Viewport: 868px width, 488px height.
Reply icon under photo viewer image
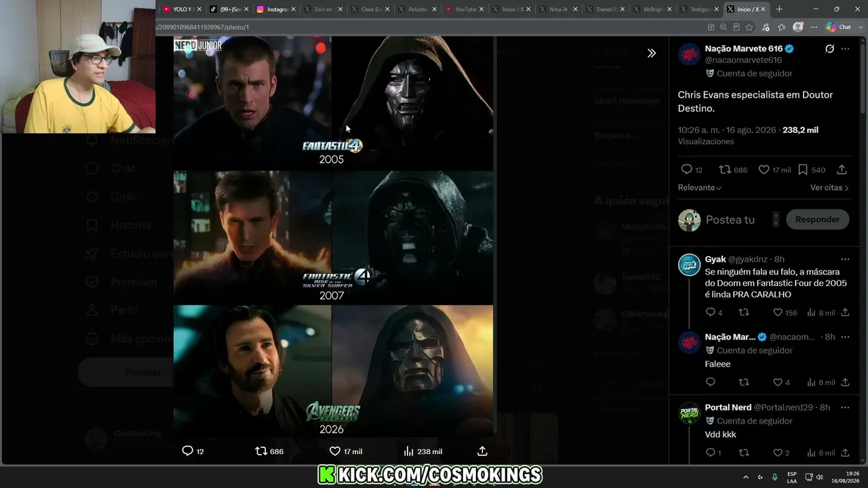pyautogui.click(x=188, y=451)
